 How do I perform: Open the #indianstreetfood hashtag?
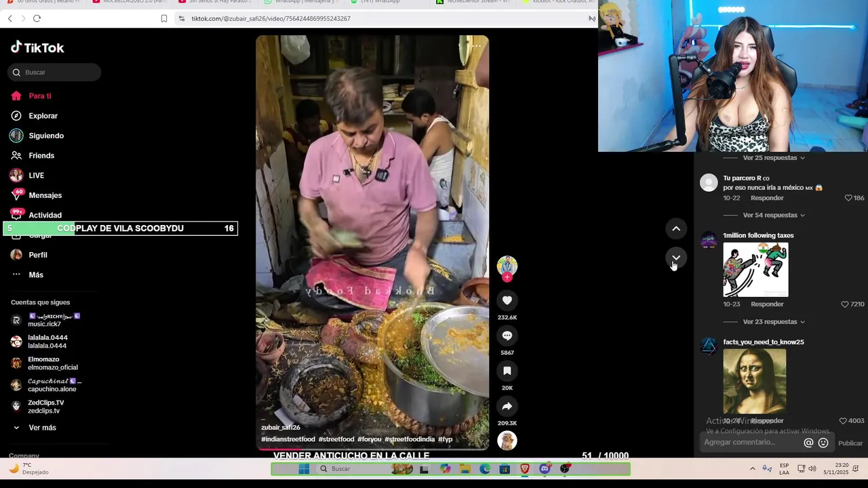(288, 439)
